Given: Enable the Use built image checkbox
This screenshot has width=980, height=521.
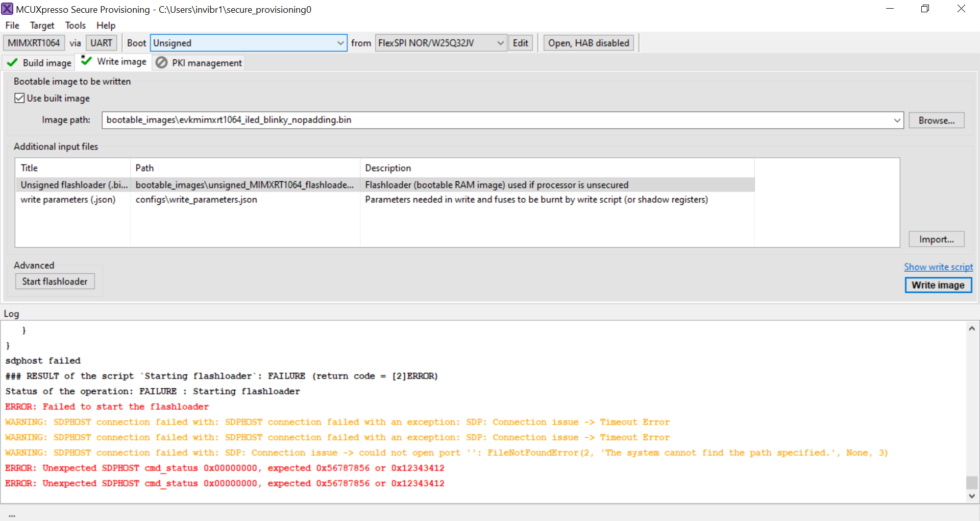Looking at the screenshot, I should point(19,98).
